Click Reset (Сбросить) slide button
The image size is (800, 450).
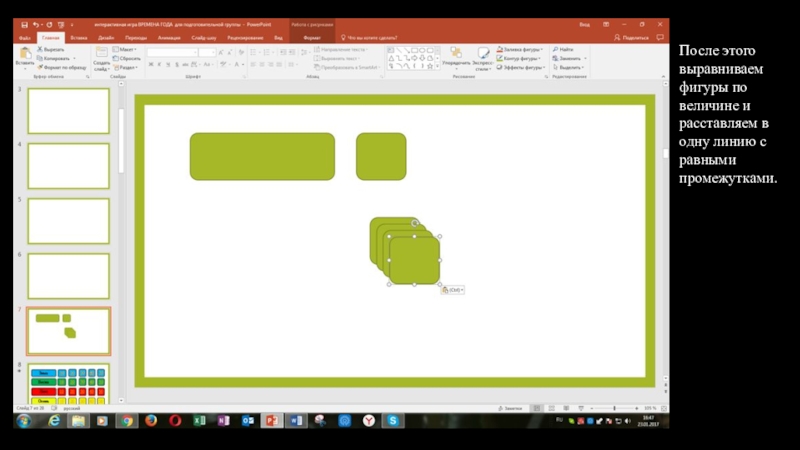pos(129,58)
